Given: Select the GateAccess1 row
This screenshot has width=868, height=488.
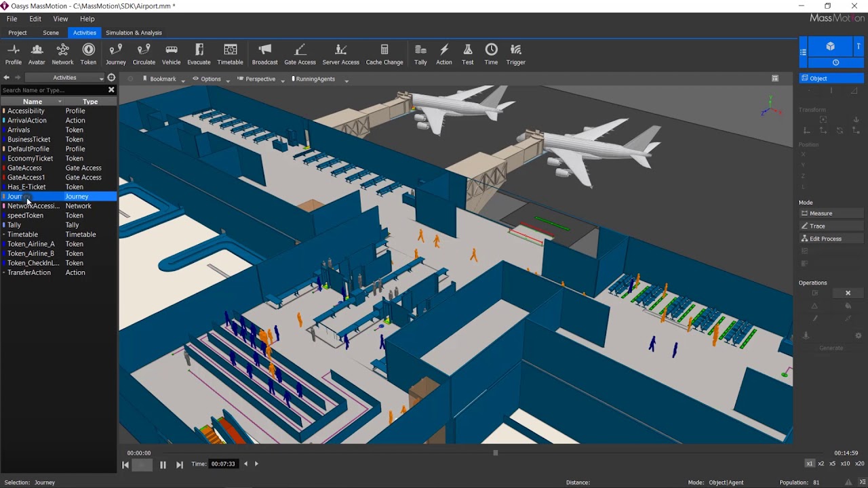Looking at the screenshot, I should [x=58, y=178].
